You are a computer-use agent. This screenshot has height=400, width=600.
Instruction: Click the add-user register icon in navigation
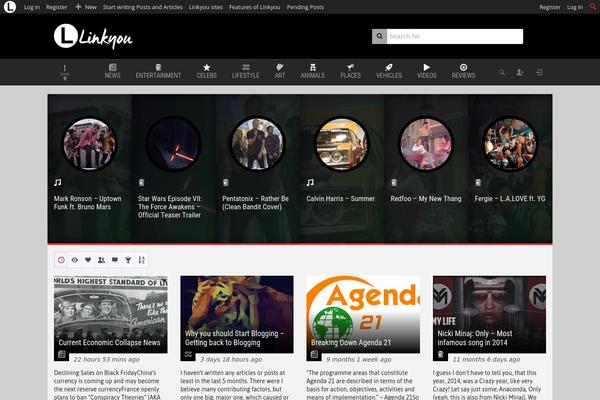click(520, 72)
